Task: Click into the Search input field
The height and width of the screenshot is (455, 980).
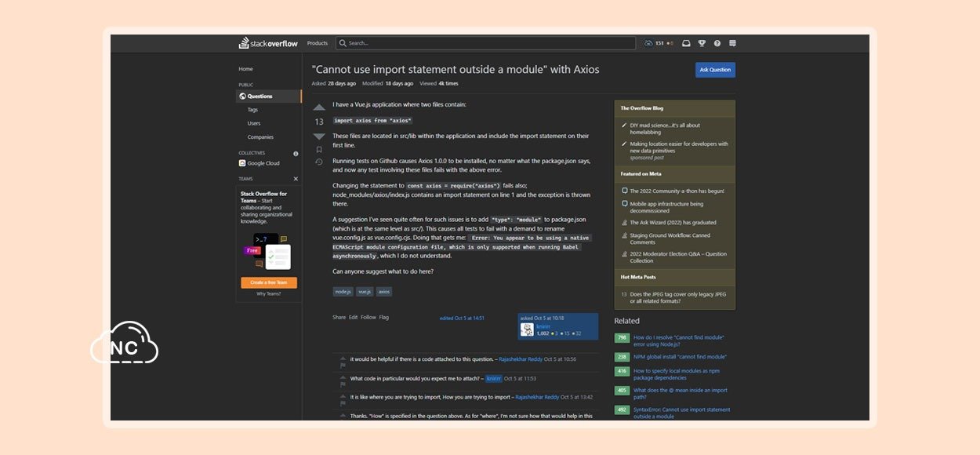Action: coord(486,43)
